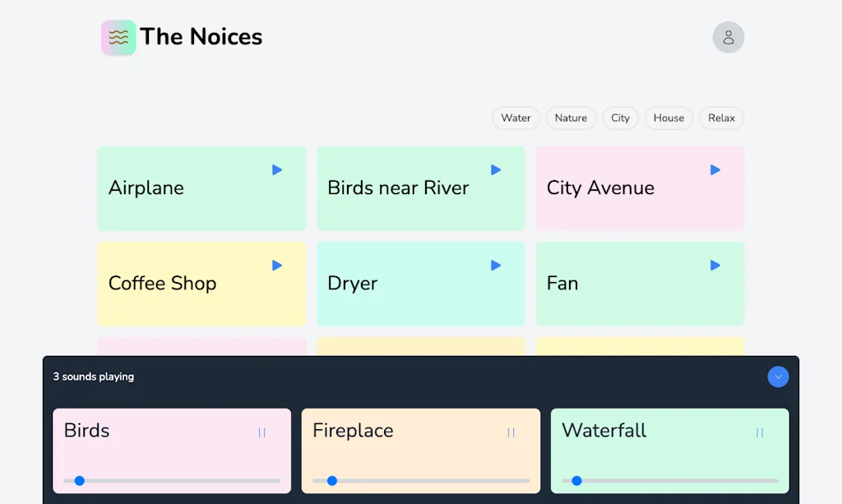
Task: Play the Birds near River sound
Action: pos(495,169)
